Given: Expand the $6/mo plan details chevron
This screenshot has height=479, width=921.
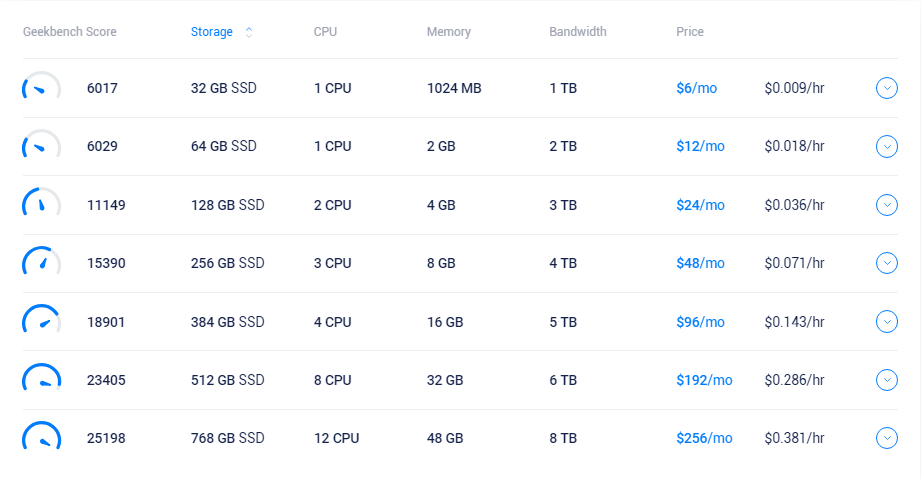Looking at the screenshot, I should click(x=886, y=88).
